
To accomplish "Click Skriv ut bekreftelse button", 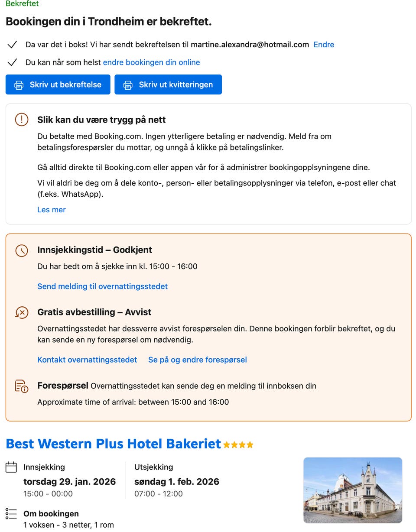I will pos(58,84).
